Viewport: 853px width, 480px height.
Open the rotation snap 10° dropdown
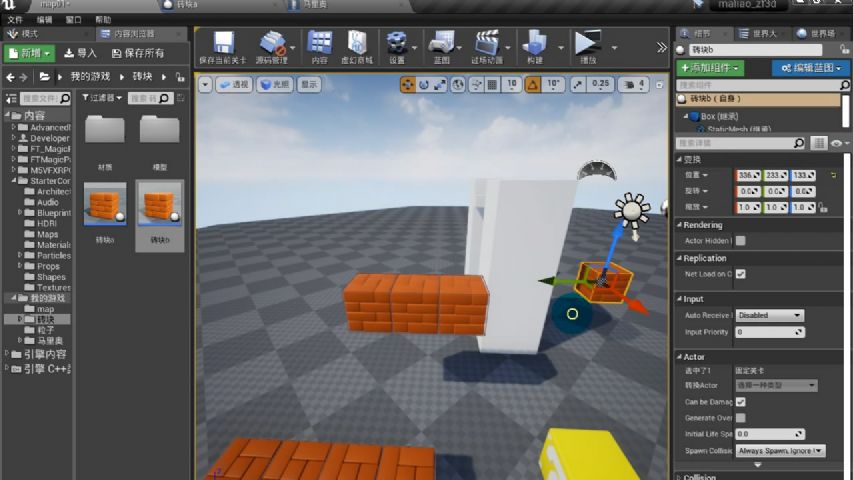click(x=553, y=84)
